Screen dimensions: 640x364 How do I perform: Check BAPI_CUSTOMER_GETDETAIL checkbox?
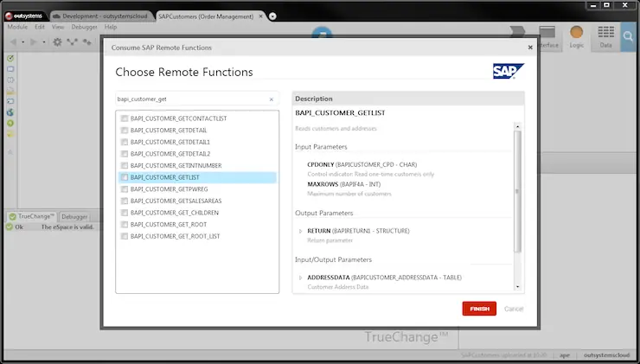coord(125,131)
